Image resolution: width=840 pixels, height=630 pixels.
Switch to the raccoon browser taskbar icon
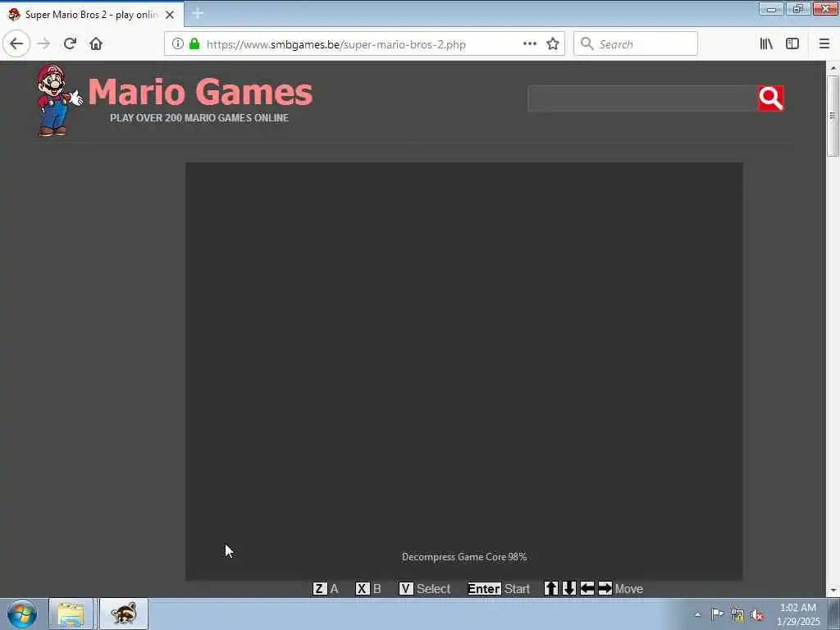124,614
